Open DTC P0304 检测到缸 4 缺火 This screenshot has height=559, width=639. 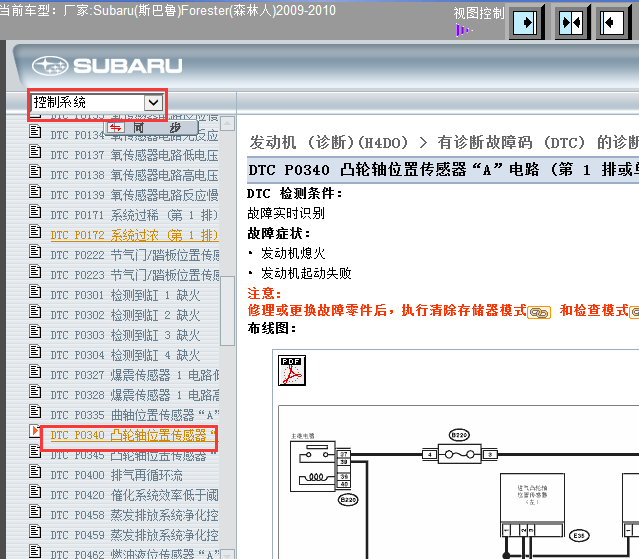pos(126,355)
